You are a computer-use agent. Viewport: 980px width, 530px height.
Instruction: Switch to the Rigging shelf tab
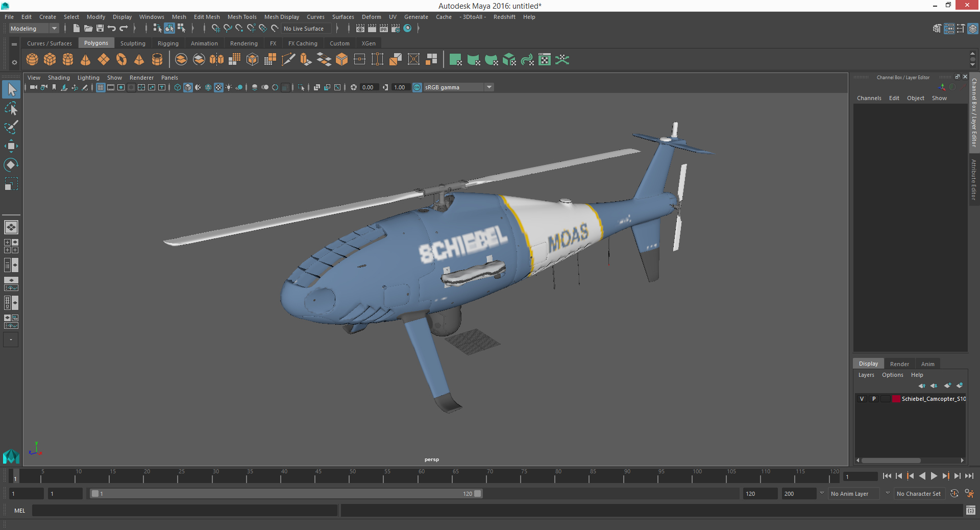click(168, 43)
